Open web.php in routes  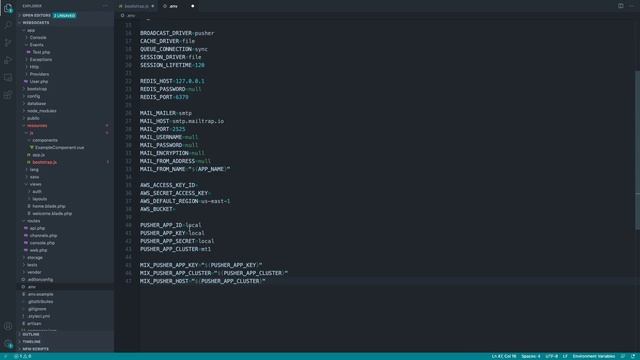64,250
